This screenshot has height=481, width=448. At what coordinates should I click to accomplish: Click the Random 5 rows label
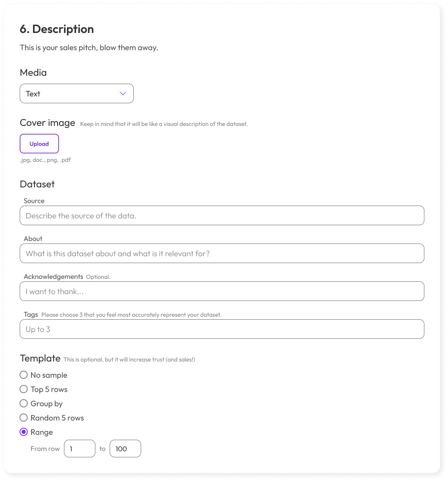57,418
